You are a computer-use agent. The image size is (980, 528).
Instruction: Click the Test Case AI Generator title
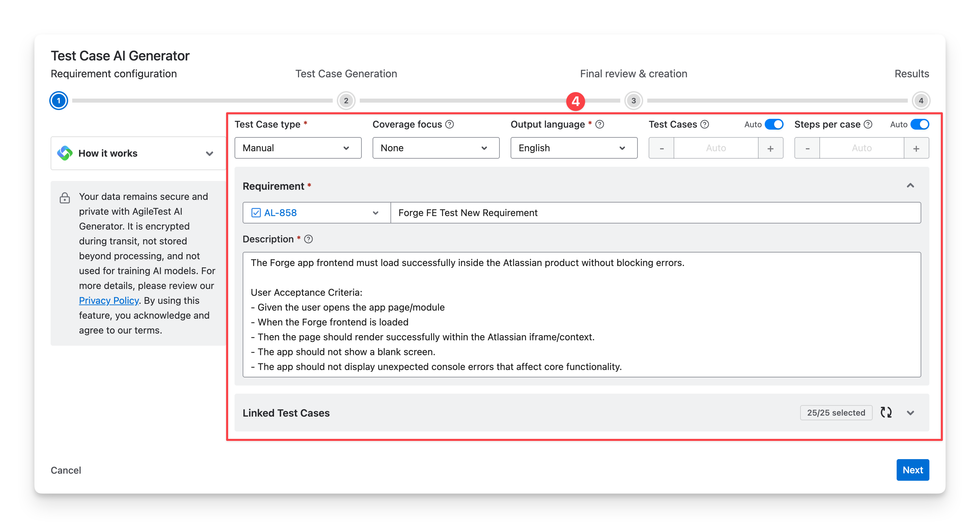coord(120,56)
